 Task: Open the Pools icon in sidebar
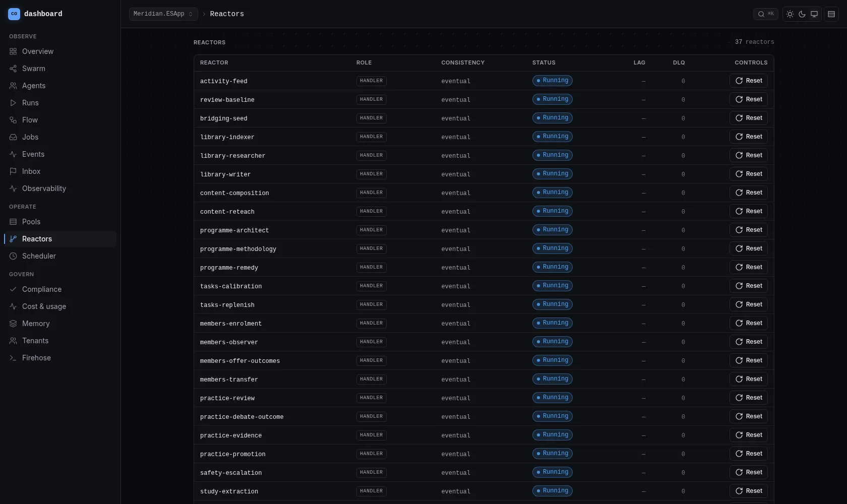[x=13, y=222]
